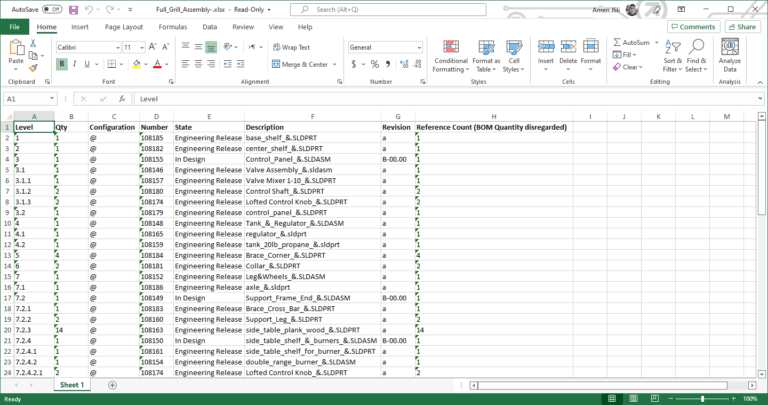
Task: Open Find & Select menu
Action: [x=696, y=56]
